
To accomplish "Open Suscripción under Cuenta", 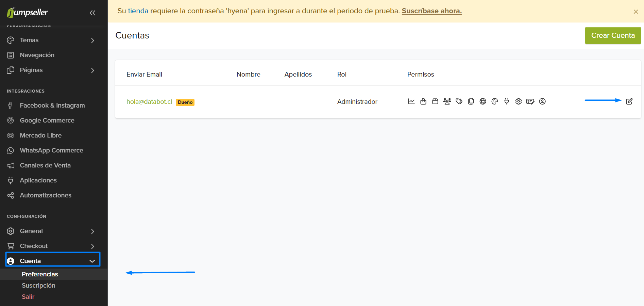I will click(38, 286).
